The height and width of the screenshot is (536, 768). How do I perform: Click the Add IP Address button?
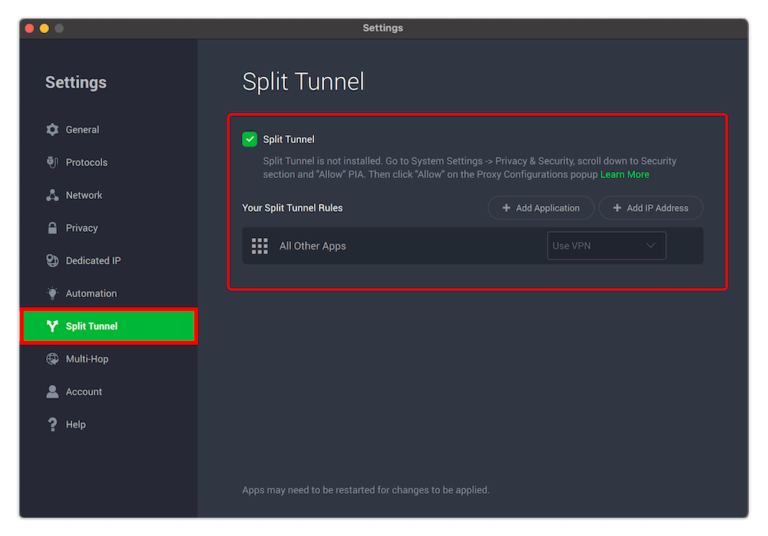pos(651,208)
